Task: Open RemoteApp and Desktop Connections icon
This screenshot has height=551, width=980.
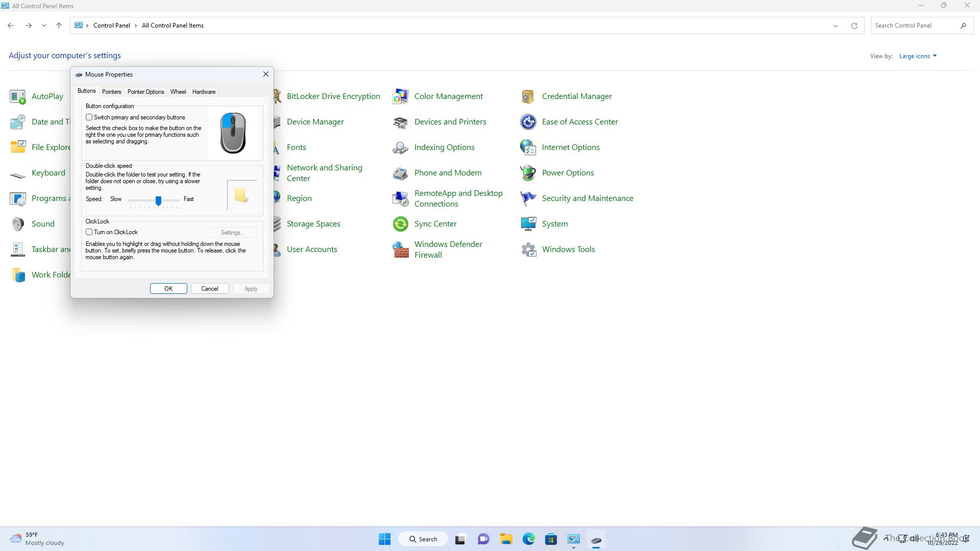Action: coord(401,198)
